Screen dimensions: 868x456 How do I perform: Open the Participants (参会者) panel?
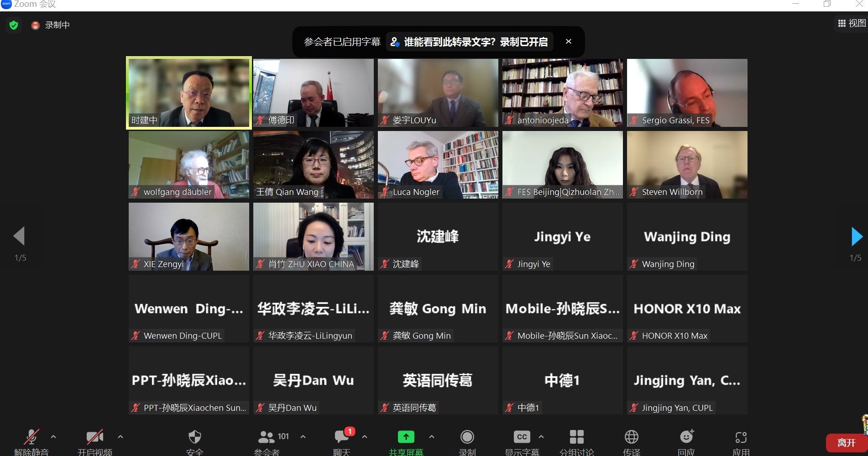(267, 437)
